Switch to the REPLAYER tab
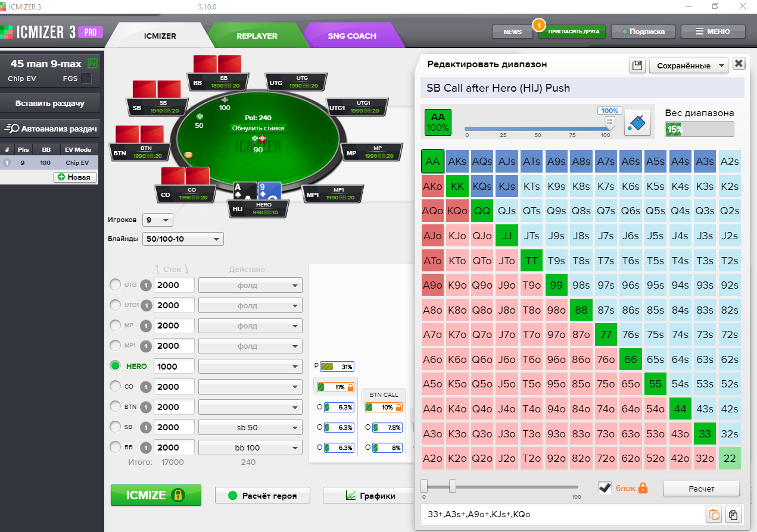The width and height of the screenshot is (757, 532). coord(257,36)
